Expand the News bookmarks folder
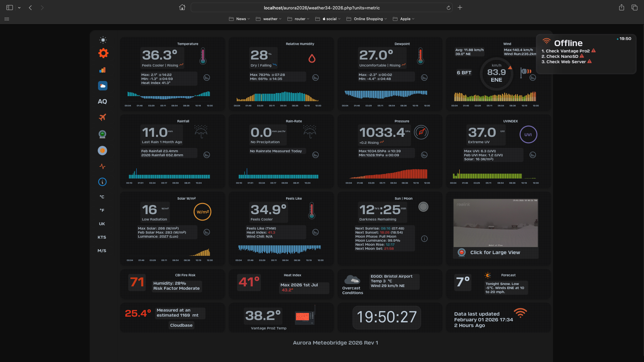This screenshot has width=644, height=362. point(239,19)
